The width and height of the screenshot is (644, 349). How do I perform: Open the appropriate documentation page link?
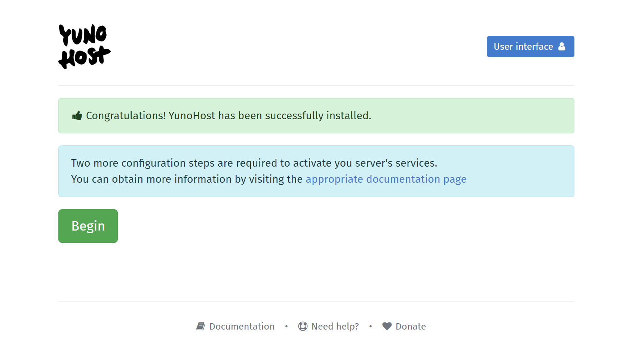386,179
